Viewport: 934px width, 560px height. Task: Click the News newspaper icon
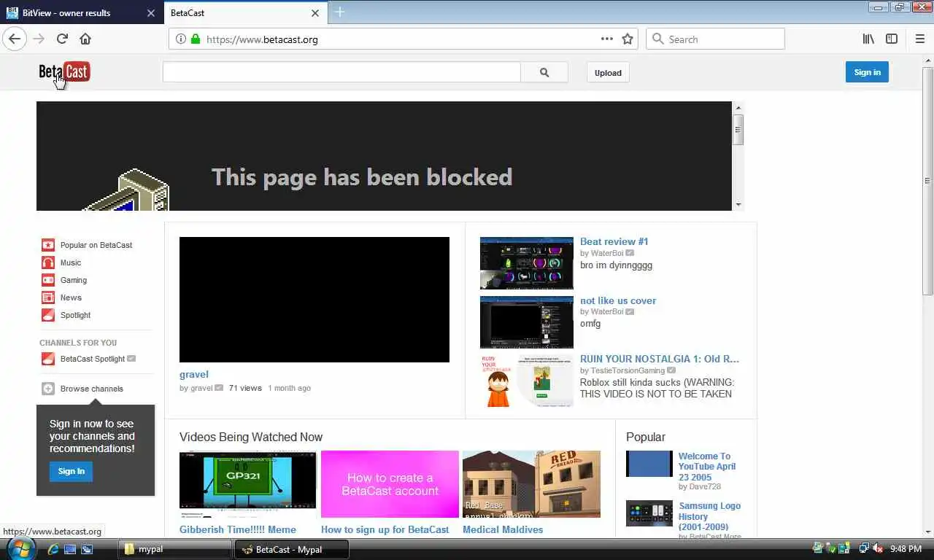pos(48,297)
